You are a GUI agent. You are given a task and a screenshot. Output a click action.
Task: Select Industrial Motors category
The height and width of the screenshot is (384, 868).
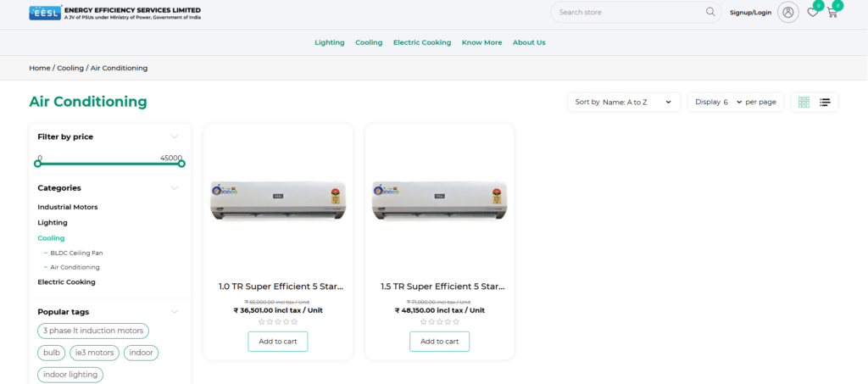(68, 207)
